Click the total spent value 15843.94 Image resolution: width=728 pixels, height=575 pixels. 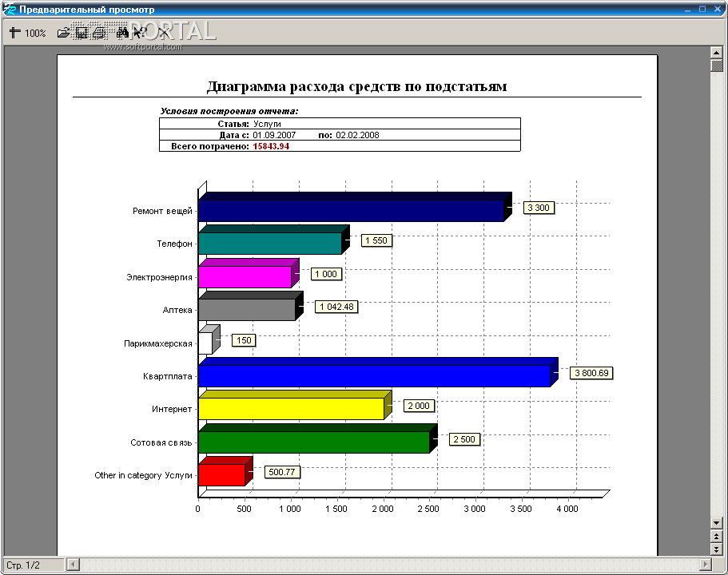(271, 146)
